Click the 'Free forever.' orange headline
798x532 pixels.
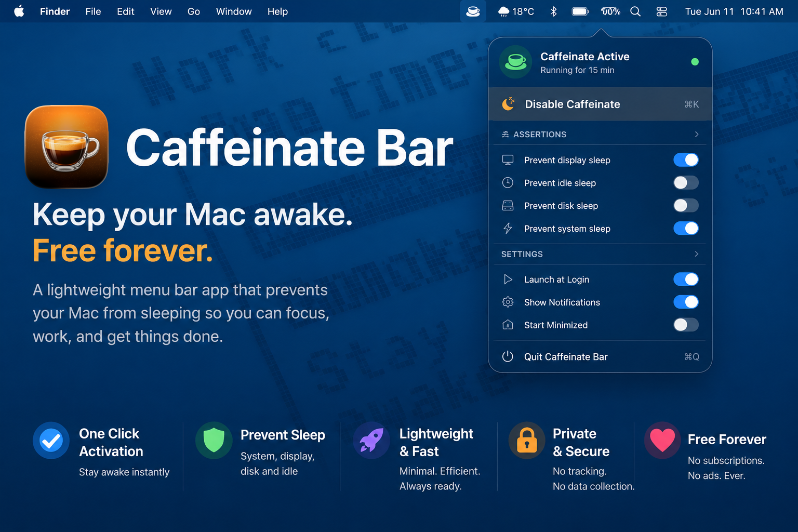click(123, 251)
